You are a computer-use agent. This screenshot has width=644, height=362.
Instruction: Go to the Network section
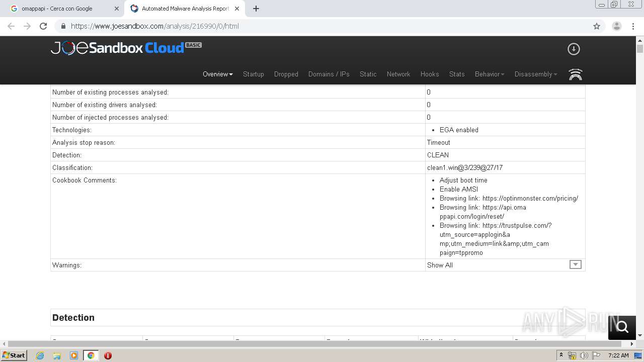(398, 74)
